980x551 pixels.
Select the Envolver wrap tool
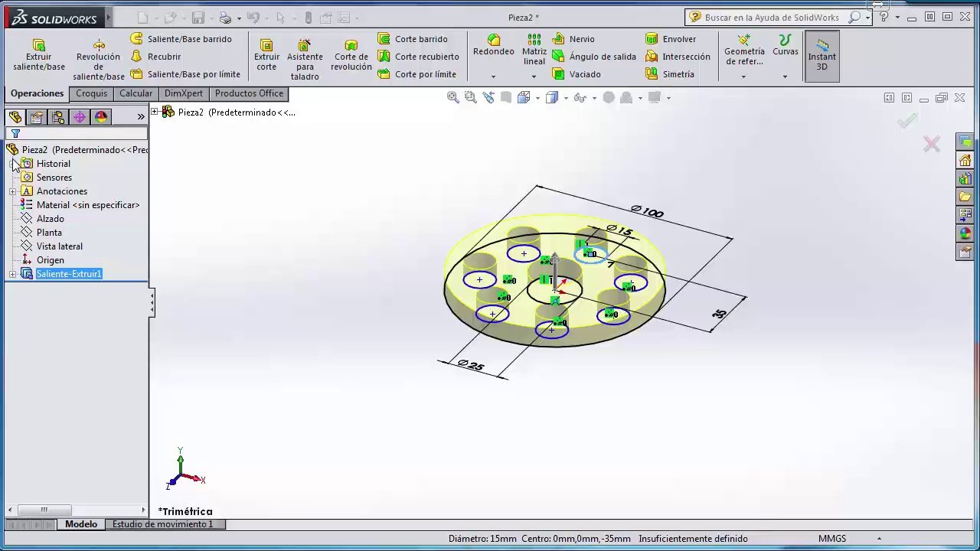coord(671,39)
